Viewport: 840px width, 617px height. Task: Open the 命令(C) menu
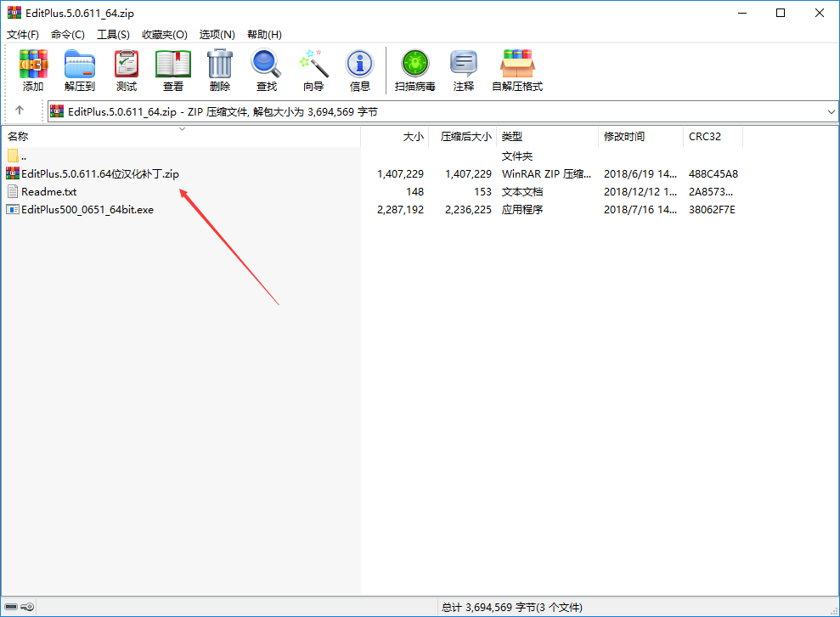[x=67, y=34]
